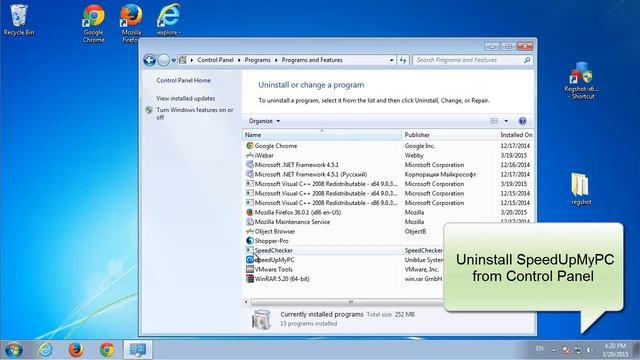Select Google Chrome in the program list
The height and width of the screenshot is (360, 640).
[x=276, y=146]
